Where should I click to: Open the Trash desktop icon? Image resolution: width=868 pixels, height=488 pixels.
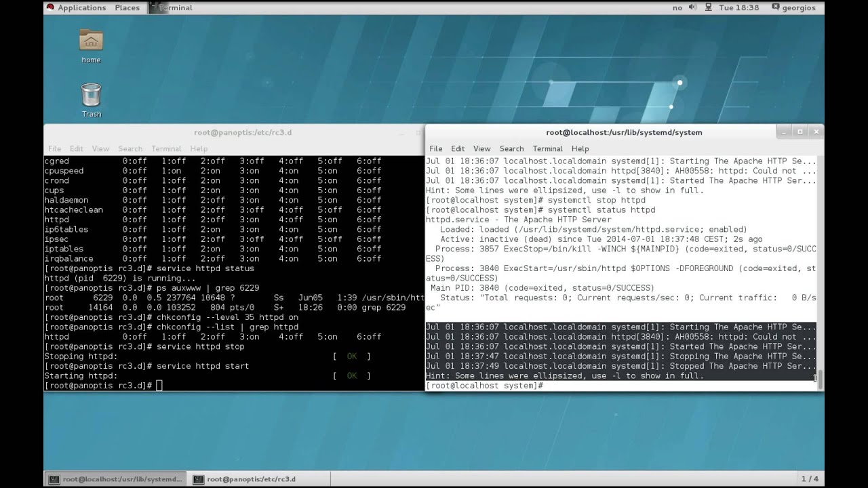(91, 100)
